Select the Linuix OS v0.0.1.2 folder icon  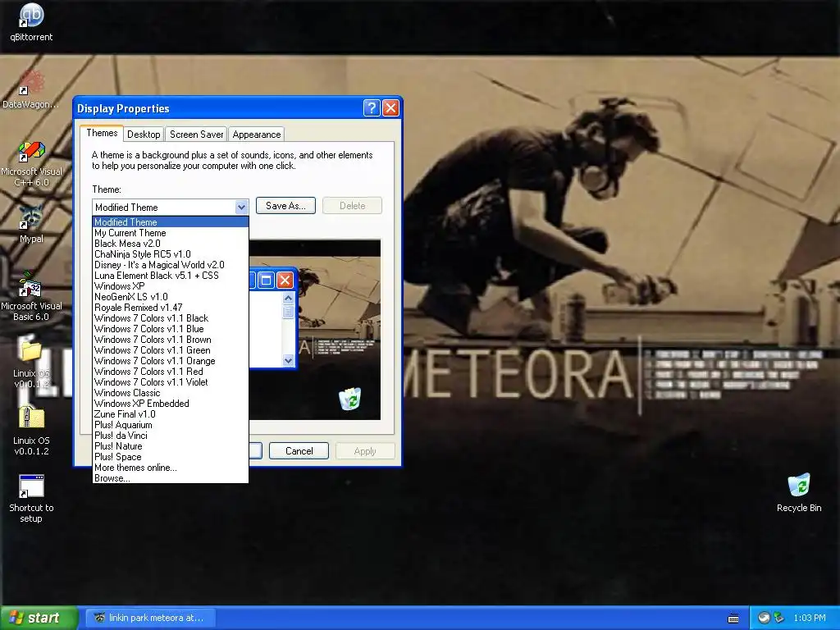click(31, 364)
